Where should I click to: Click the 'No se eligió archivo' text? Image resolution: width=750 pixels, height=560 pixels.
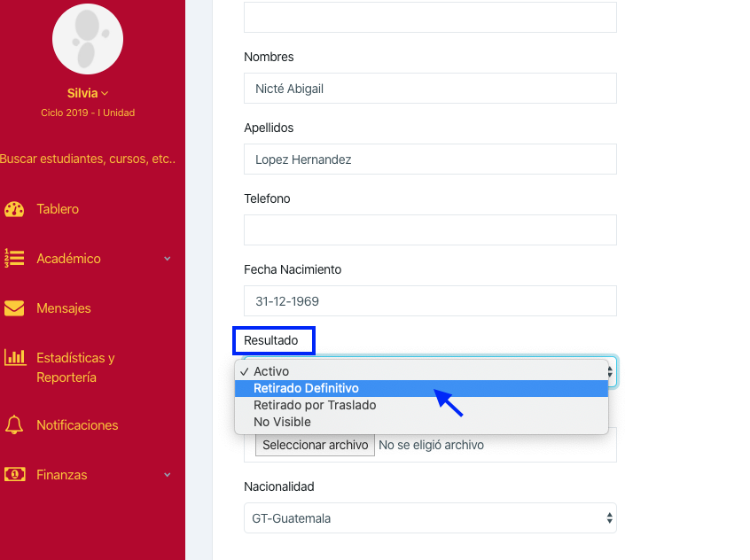pyautogui.click(x=431, y=445)
